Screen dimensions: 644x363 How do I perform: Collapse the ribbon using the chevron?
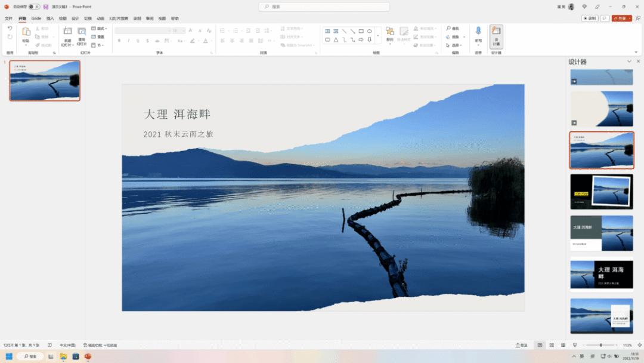click(x=639, y=53)
